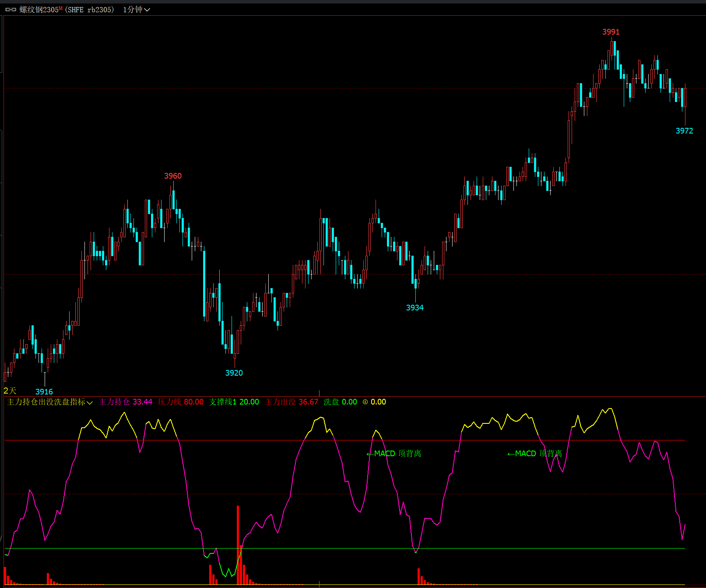This screenshot has width=706, height=588.
Task: Click the 洗盘 0.00 indicator value
Action: [341, 402]
